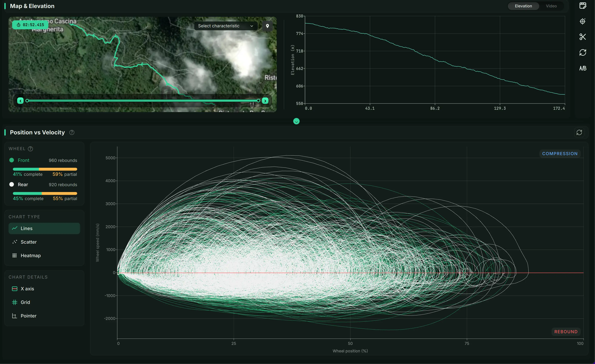Screen dimensions: 595x364
Task: Show the WHEEL help tooltip icon
Action: point(30,149)
